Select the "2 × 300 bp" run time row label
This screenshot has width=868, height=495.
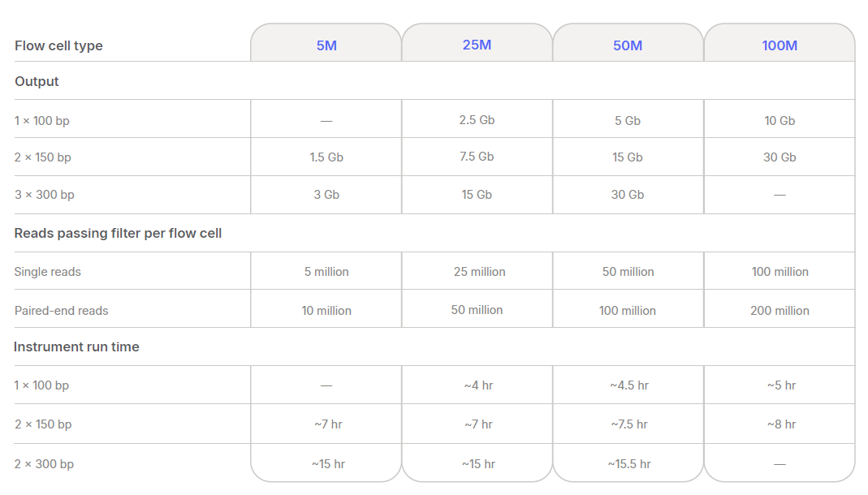pos(44,464)
